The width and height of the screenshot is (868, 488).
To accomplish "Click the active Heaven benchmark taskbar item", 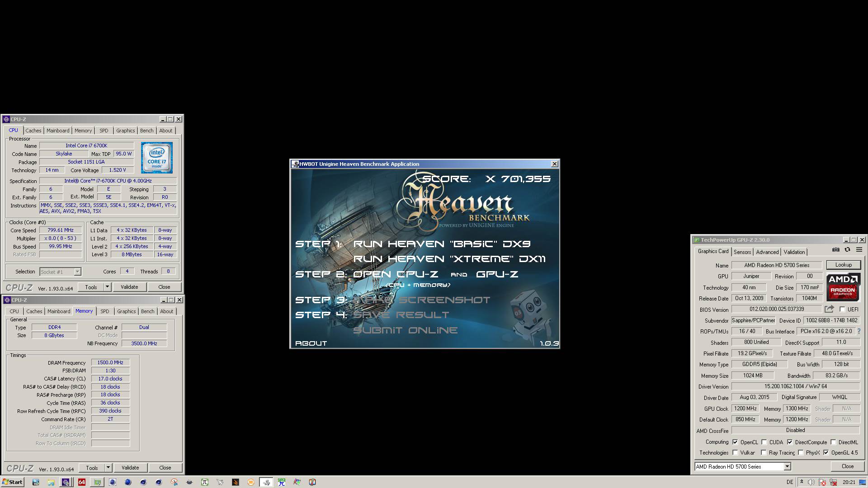I will [266, 482].
